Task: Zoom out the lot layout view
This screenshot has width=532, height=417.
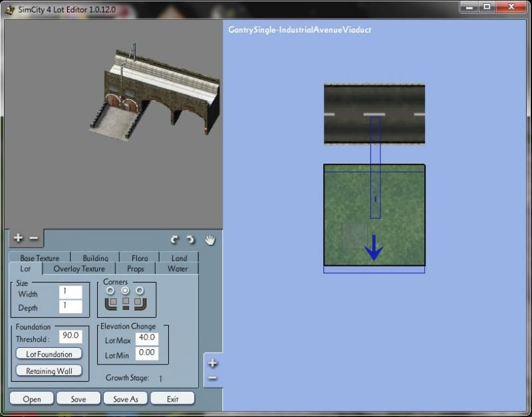Action: point(213,378)
